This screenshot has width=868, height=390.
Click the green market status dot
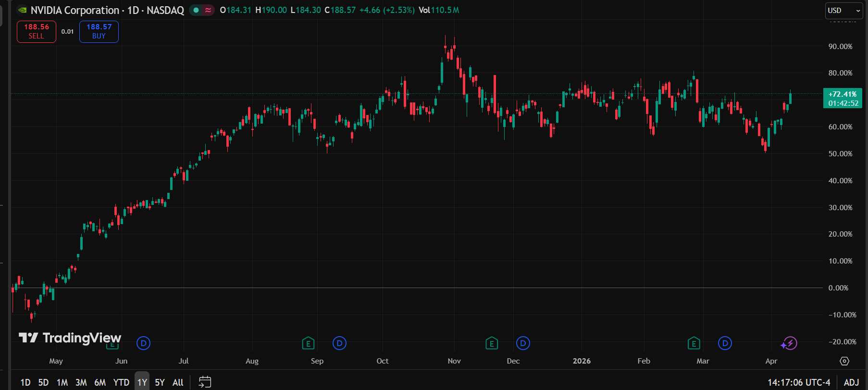click(196, 10)
